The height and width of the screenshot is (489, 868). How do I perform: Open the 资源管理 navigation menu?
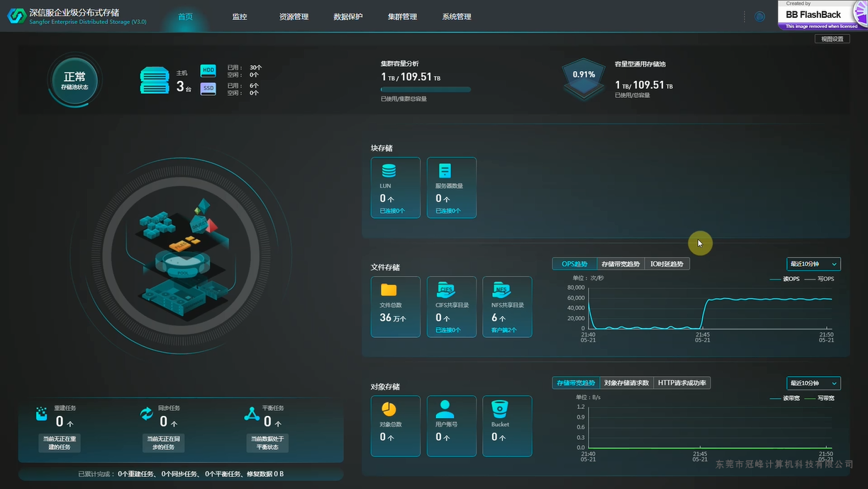294,16
